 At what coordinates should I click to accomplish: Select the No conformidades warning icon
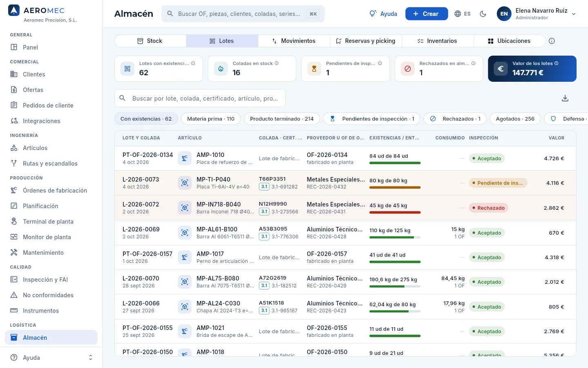(14, 295)
